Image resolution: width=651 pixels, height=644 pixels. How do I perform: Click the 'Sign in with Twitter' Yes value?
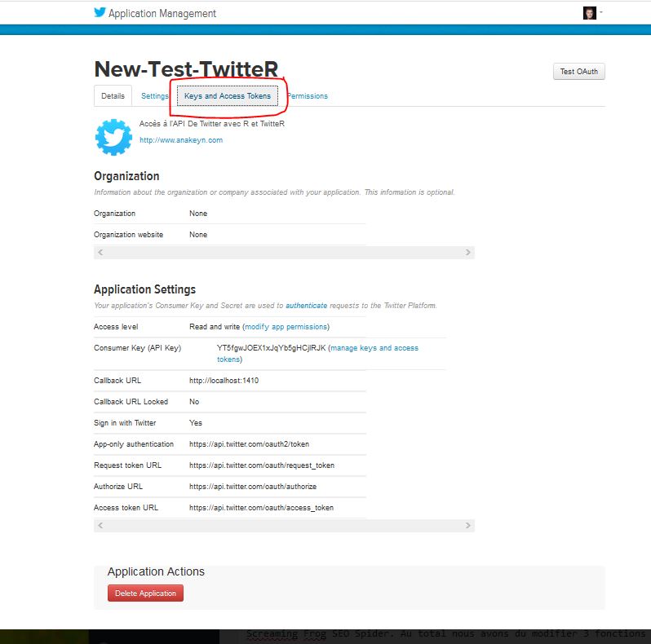tap(196, 423)
